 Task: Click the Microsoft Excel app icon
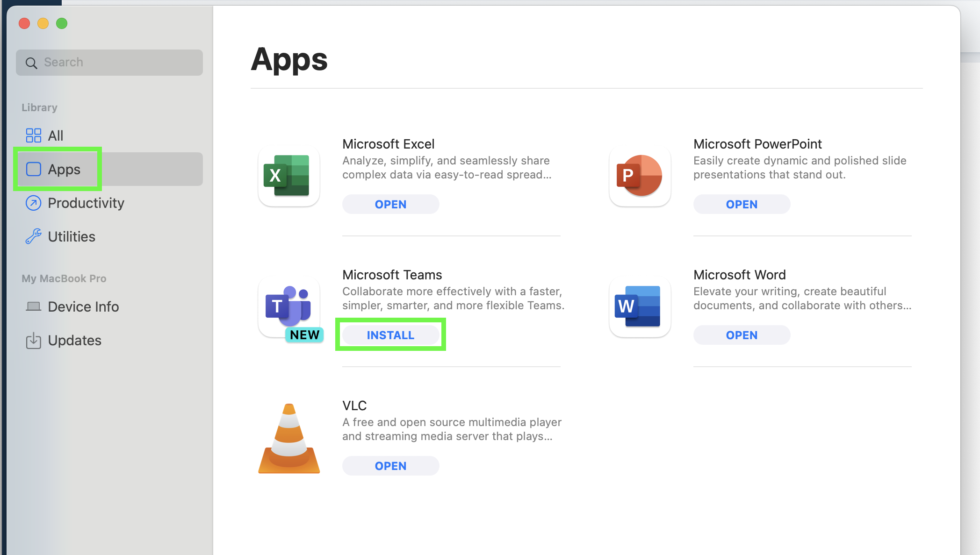coord(288,176)
